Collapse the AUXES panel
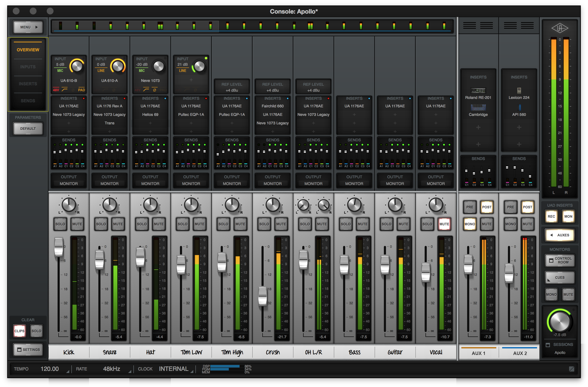The width and height of the screenshot is (588, 387). [x=560, y=235]
